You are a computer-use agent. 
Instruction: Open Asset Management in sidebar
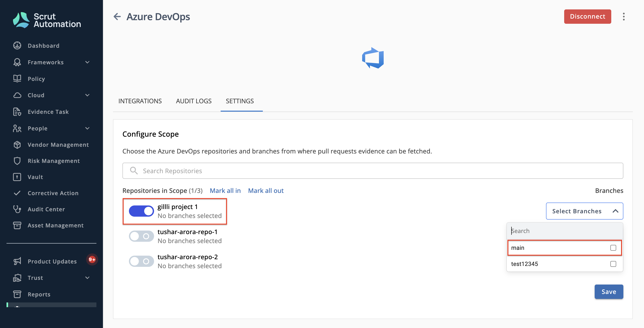[56, 225]
